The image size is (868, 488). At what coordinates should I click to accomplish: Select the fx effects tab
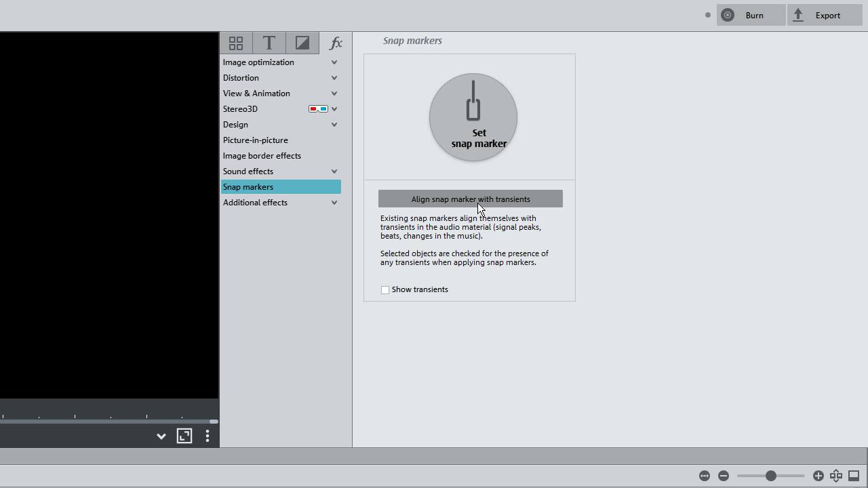336,43
